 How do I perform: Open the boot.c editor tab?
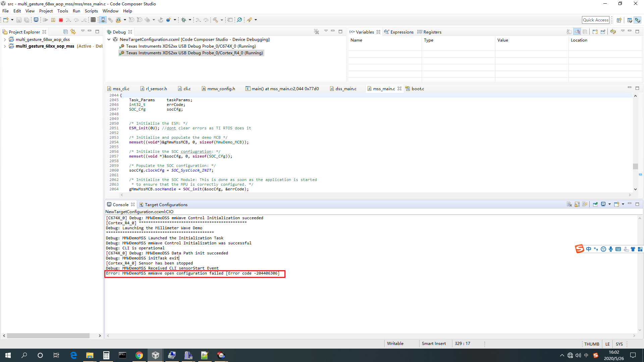(415, 88)
